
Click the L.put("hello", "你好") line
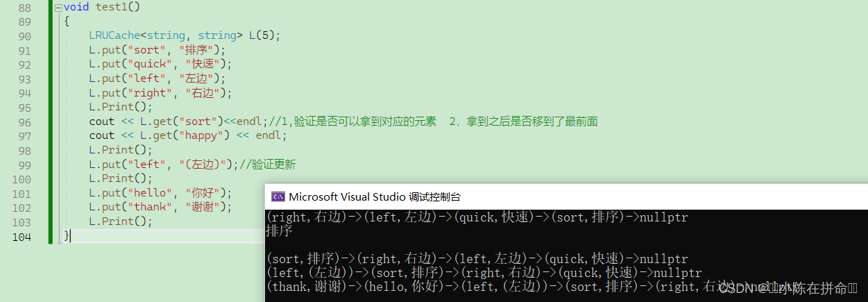tap(160, 193)
